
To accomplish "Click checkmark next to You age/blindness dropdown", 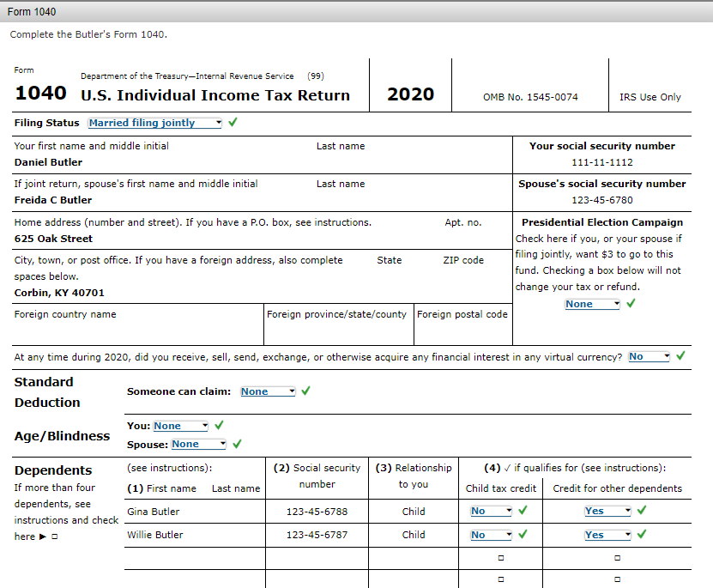I will (x=218, y=425).
